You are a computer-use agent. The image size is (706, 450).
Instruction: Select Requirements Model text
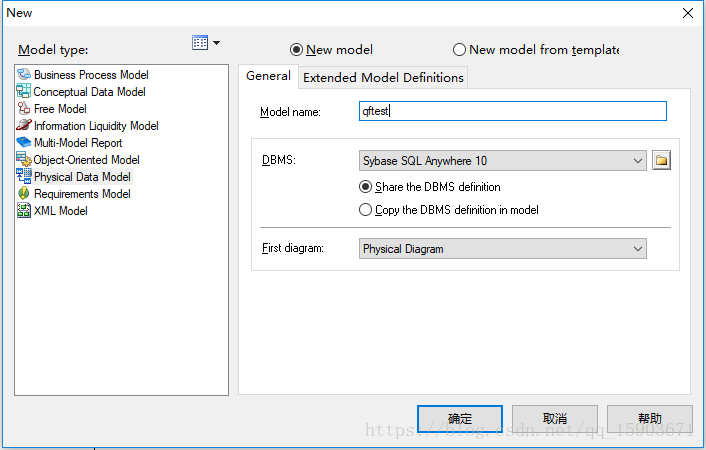pos(82,194)
